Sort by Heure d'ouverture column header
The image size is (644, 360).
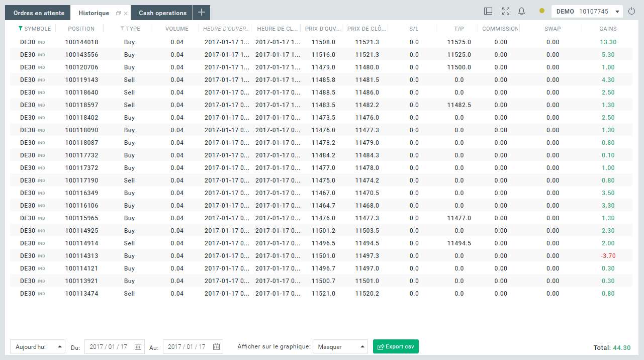pos(225,29)
